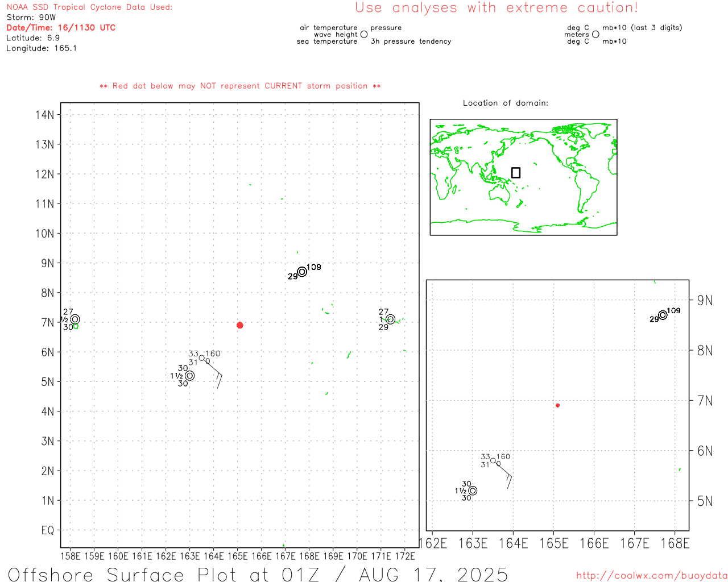Select the 'Storm: 90W' text
The width and height of the screenshot is (728, 582).
pos(31,18)
